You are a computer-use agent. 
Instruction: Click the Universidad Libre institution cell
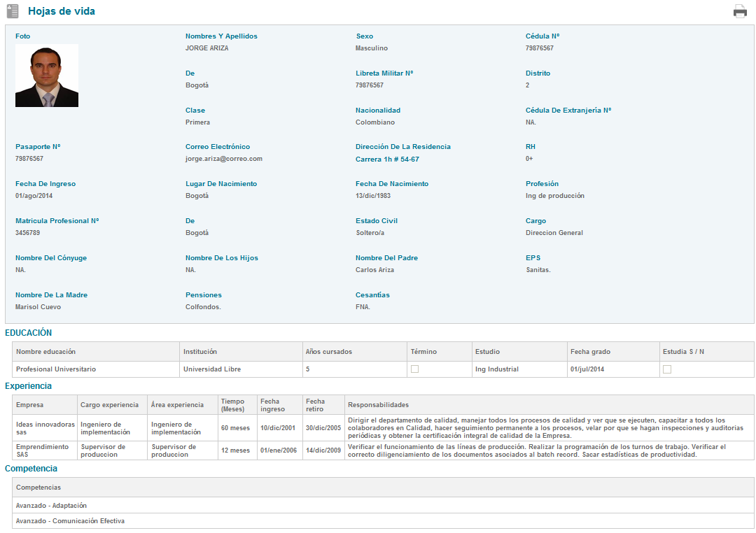tap(212, 369)
